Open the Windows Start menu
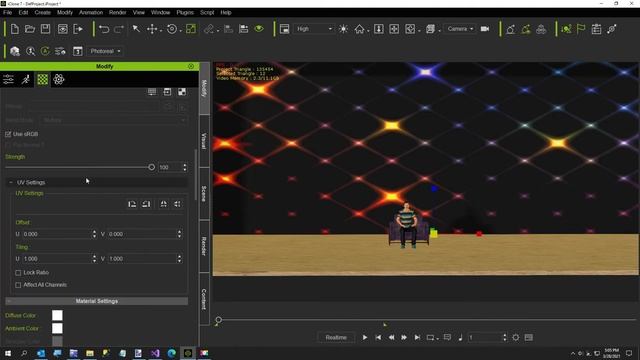This screenshot has height=360, width=640. tap(8, 353)
